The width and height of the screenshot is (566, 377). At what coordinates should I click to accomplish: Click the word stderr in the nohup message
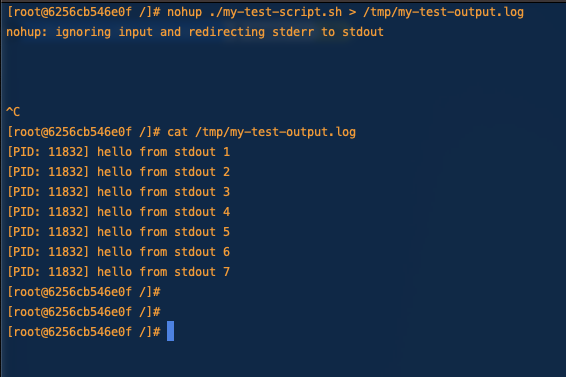(x=293, y=32)
